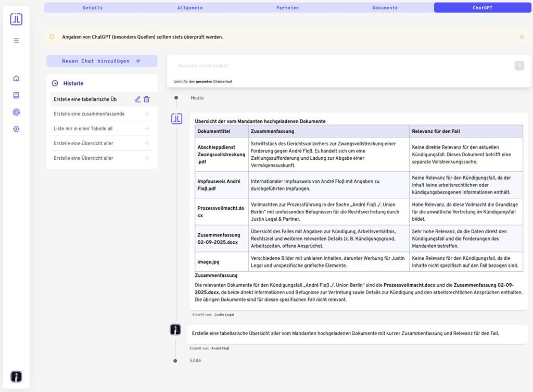This screenshot has width=533, height=392.
Task: Click user avatar at sidebar bottom
Action: point(16,376)
